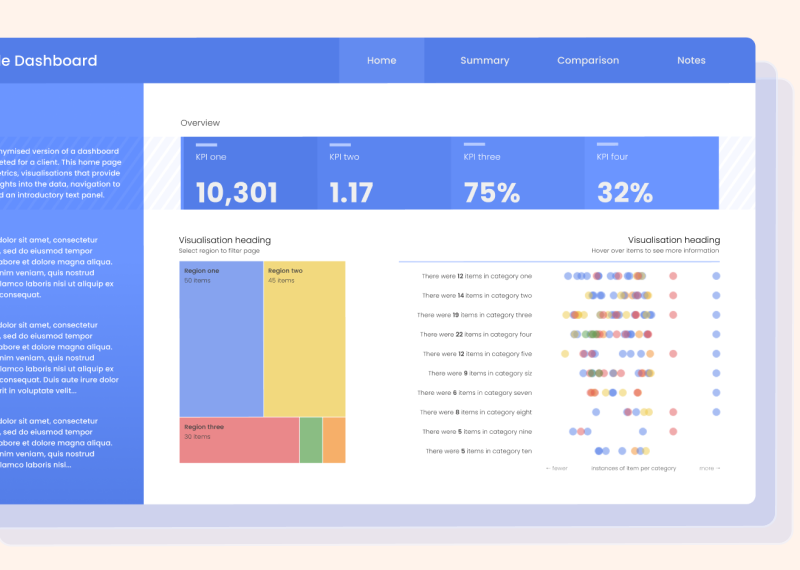Screen dimensions: 800x570
Task: Filter page by Region two yellow block
Action: tap(305, 339)
